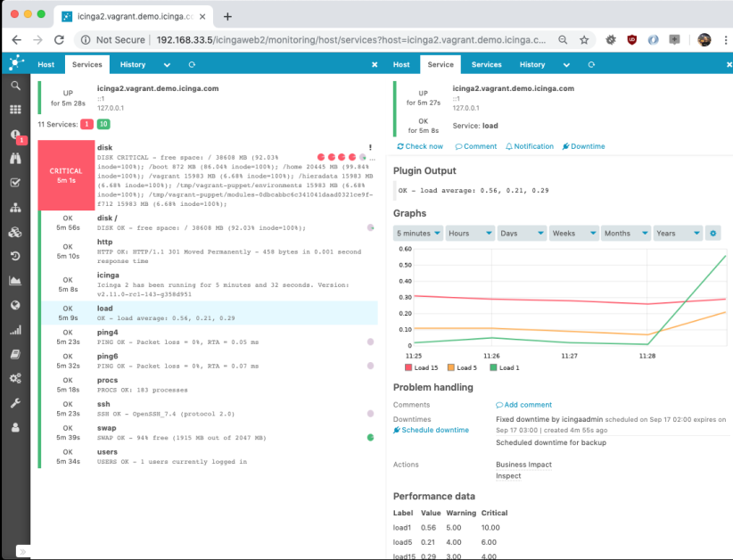Open the wrench Configuration icon in the sidebar
The image size is (733, 560).
15,403
